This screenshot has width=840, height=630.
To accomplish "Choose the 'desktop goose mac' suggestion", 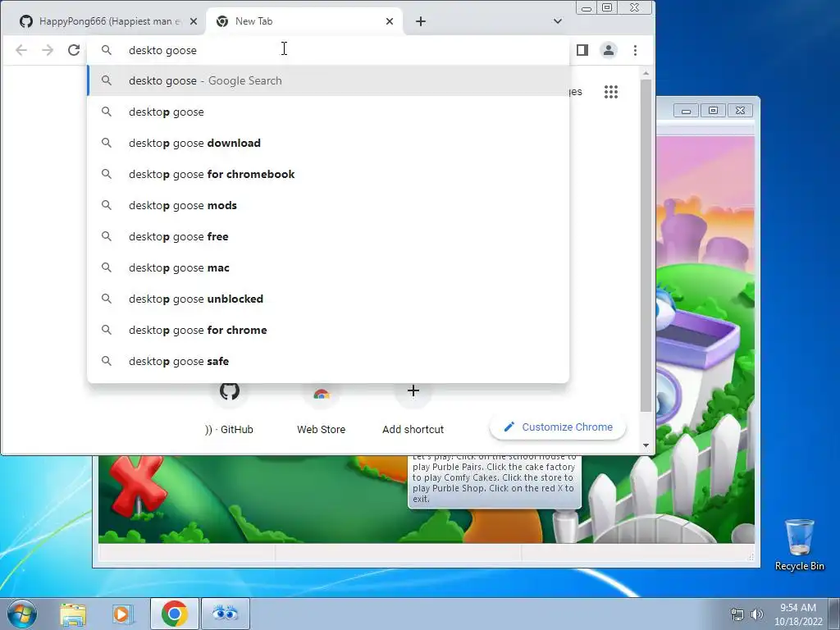I will pos(328,267).
